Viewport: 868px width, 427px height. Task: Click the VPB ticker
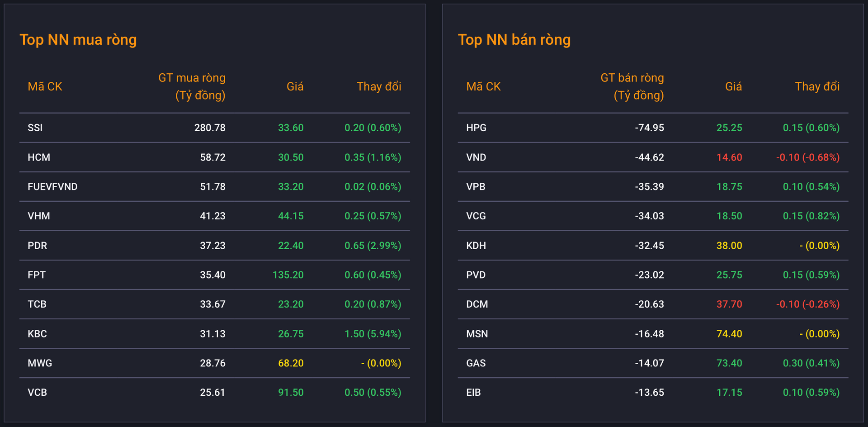point(476,187)
